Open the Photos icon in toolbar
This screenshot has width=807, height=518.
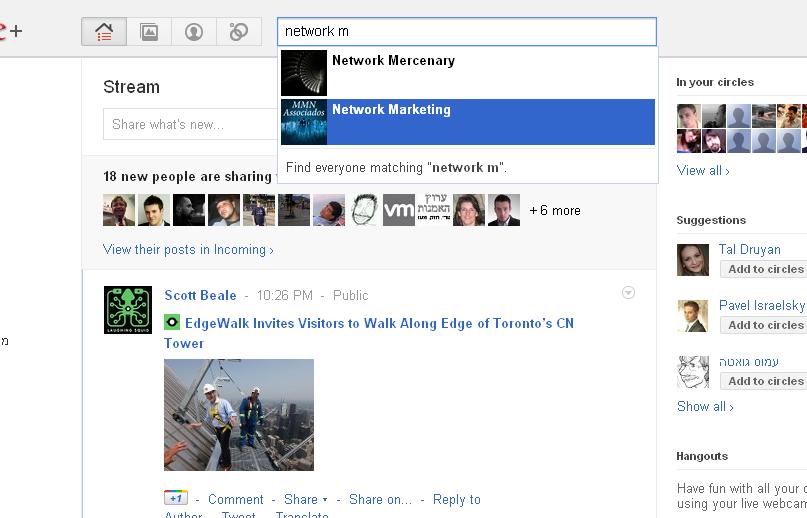click(x=149, y=32)
